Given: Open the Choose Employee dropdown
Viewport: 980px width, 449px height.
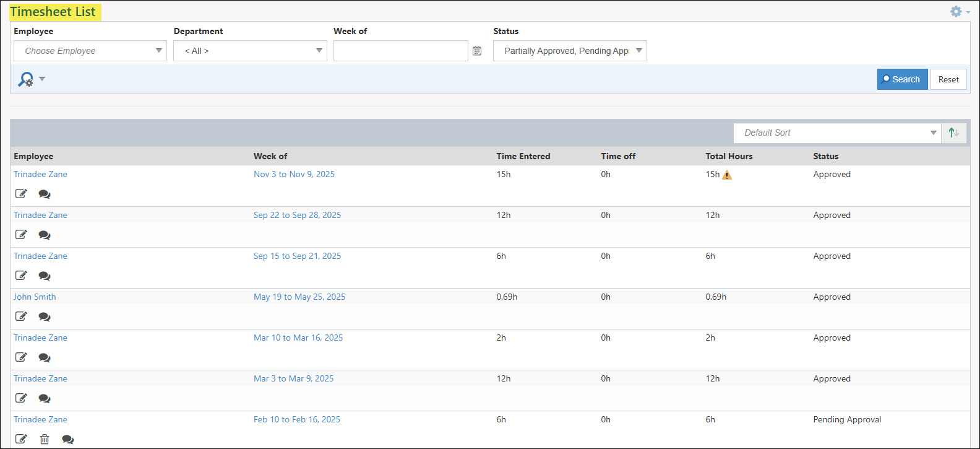Looking at the screenshot, I should [x=90, y=51].
